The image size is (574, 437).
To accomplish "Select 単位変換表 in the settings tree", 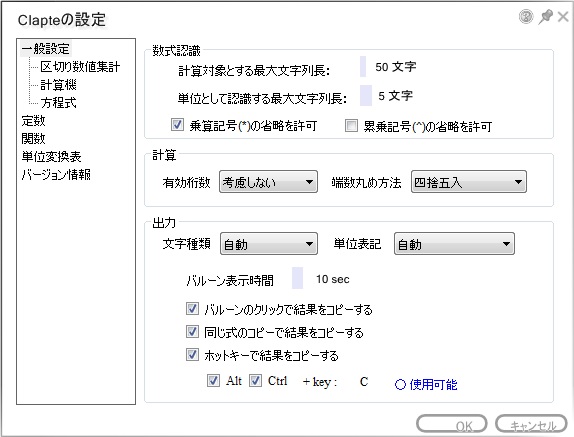I will point(51,156).
